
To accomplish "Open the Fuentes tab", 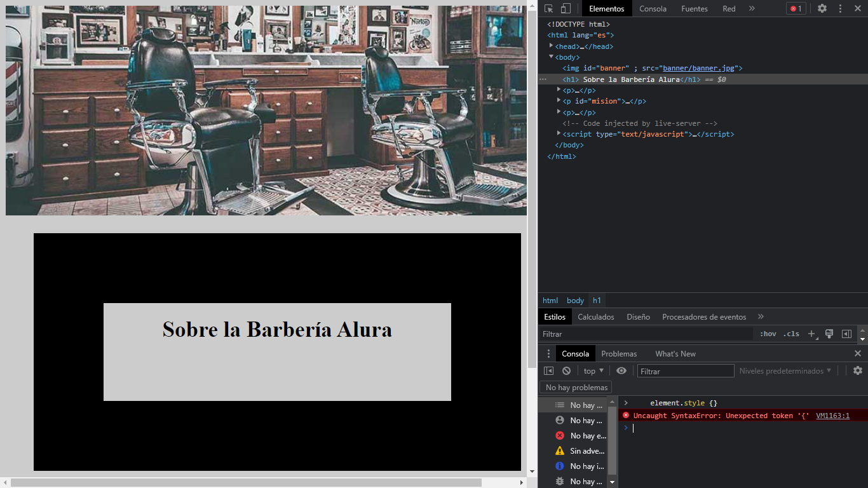I will pos(695,8).
